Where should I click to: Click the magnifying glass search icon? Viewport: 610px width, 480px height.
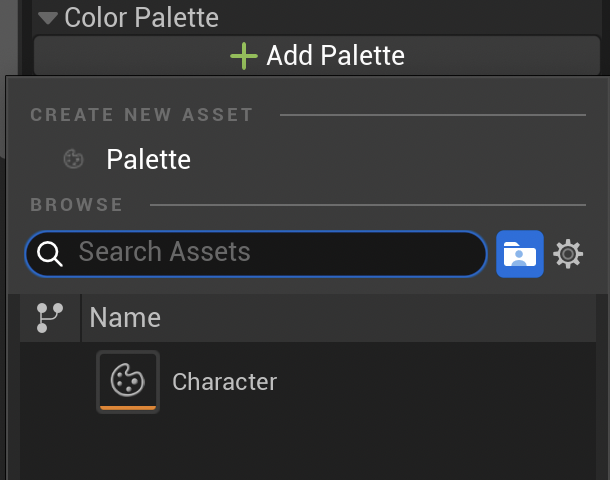(x=50, y=254)
